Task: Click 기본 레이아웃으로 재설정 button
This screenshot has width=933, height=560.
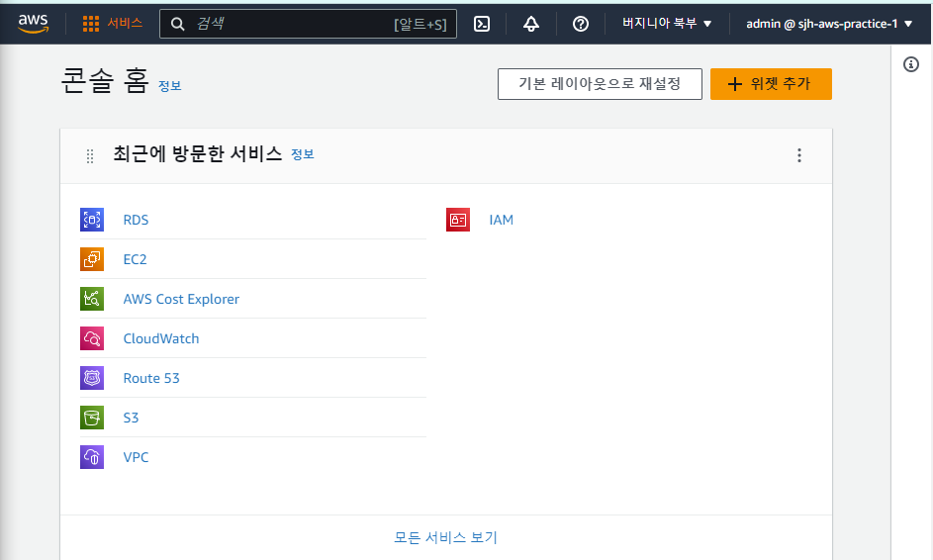Action: 600,84
